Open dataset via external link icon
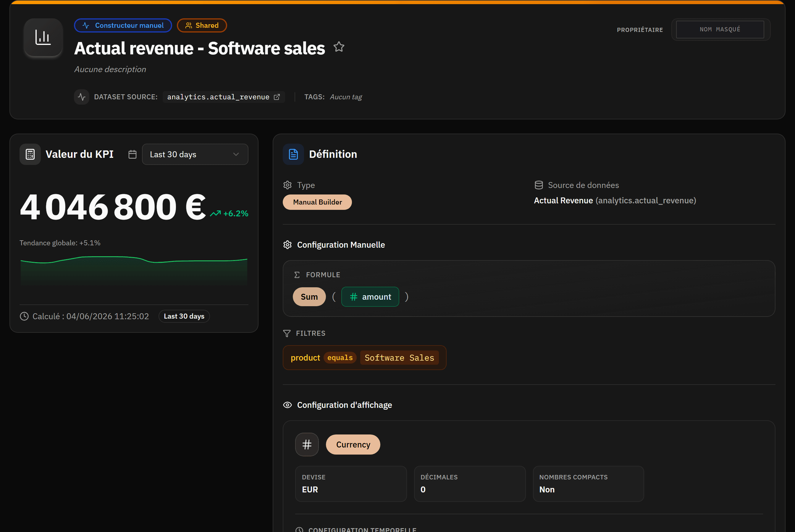The image size is (795, 532). (x=277, y=97)
